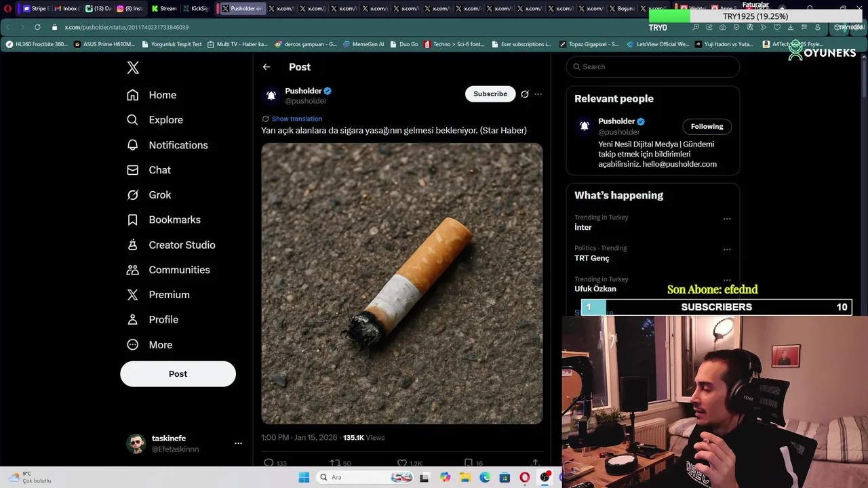Click the reply icon with 133
868x488 pixels.
point(269,463)
